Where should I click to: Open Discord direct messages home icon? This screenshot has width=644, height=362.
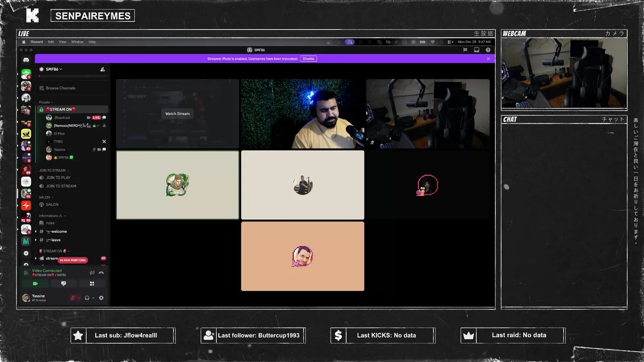(26, 60)
